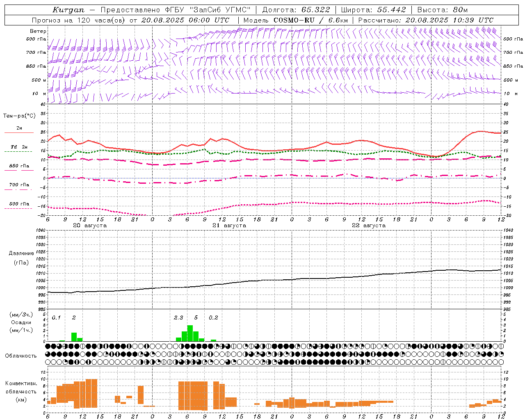The image size is (525, 420).
Task: Click the "Ветер" wind panel label
Action: 38,31
